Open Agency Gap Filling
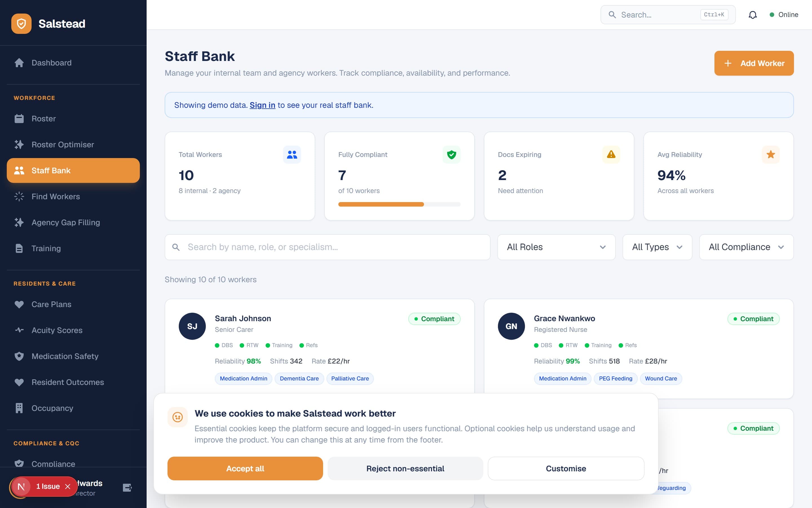812x508 pixels. [73, 222]
